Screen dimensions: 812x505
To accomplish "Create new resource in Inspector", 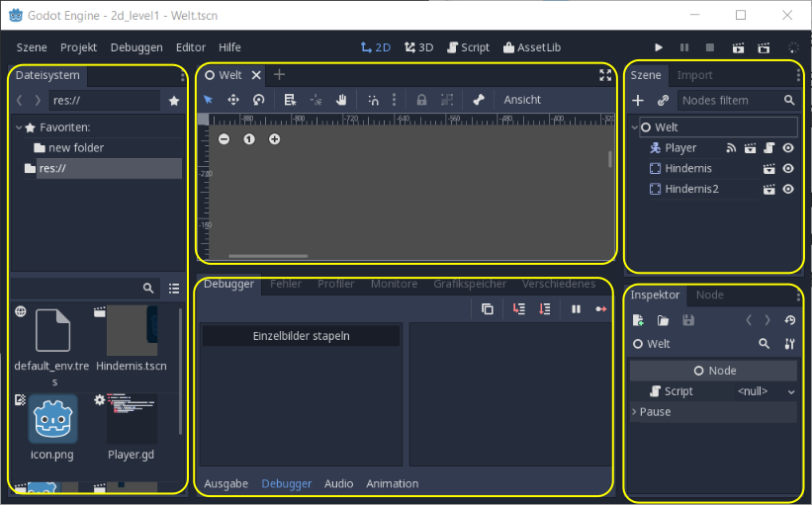I will click(638, 320).
